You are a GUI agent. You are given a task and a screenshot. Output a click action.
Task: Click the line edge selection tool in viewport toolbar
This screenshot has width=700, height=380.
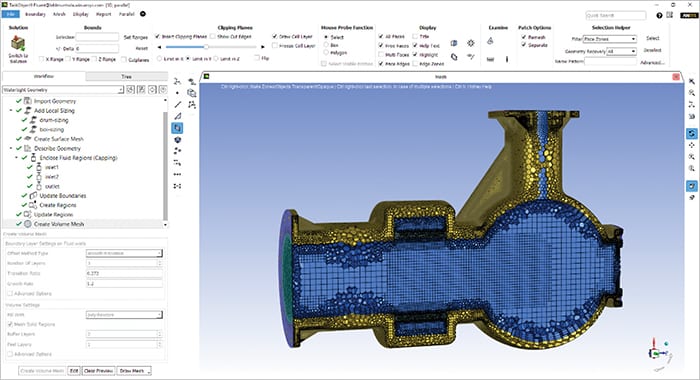[178, 104]
